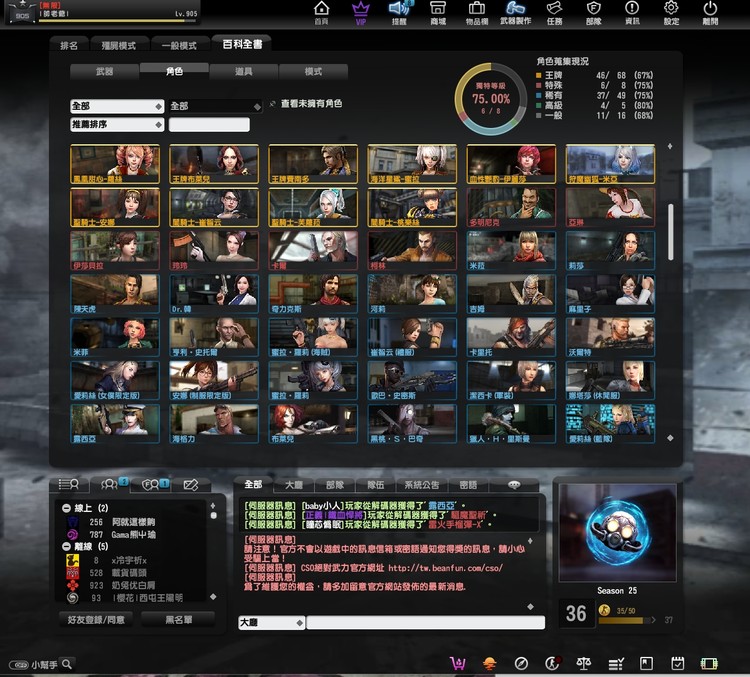Open the 任務 missions icon
The height and width of the screenshot is (677, 750).
555,12
